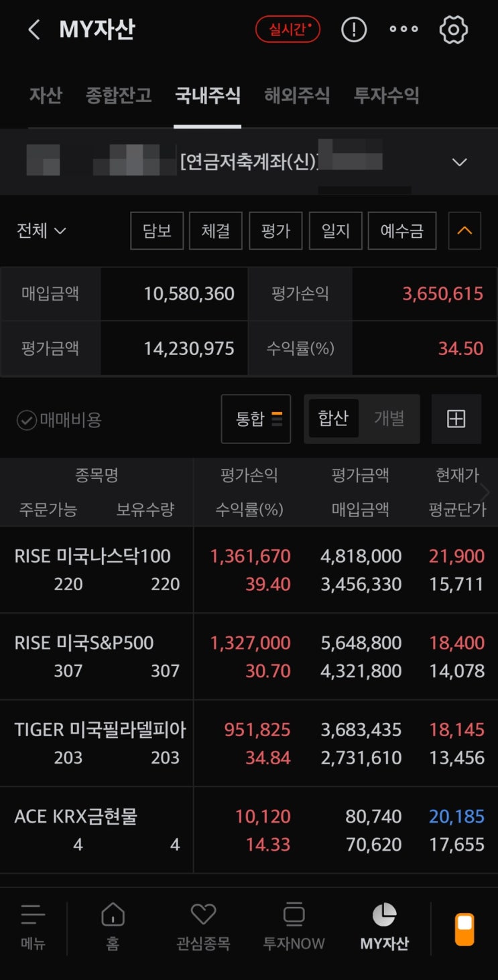Switch to the 해외주식 tab
498x980 pixels.
tap(297, 95)
